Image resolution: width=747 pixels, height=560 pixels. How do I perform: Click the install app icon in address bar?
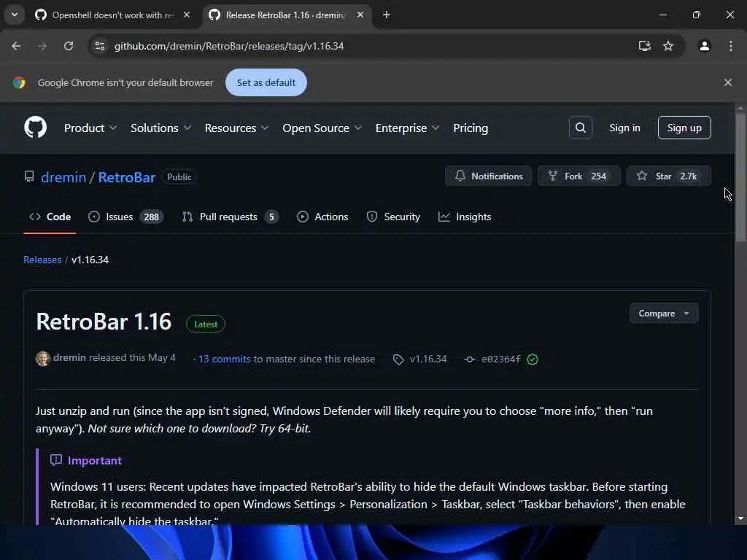click(x=645, y=46)
